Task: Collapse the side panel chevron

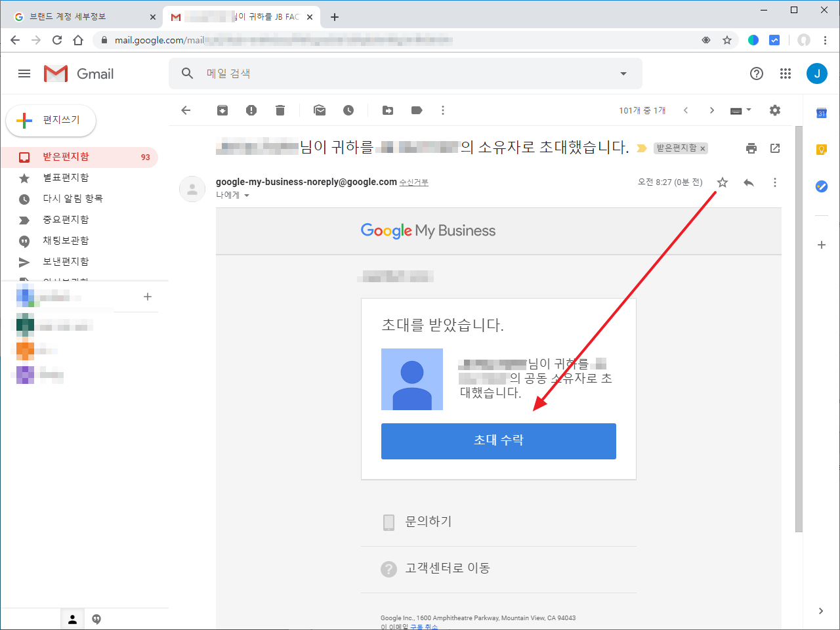Action: click(821, 611)
